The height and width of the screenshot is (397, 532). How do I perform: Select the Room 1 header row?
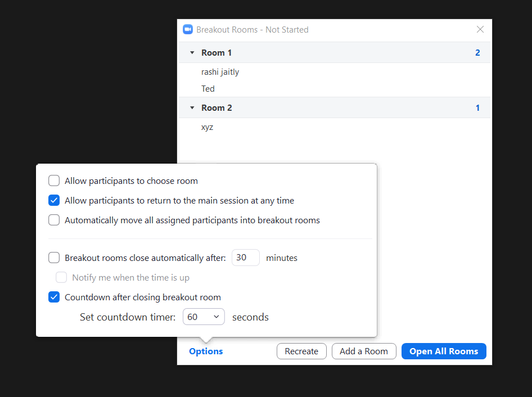pyautogui.click(x=334, y=53)
